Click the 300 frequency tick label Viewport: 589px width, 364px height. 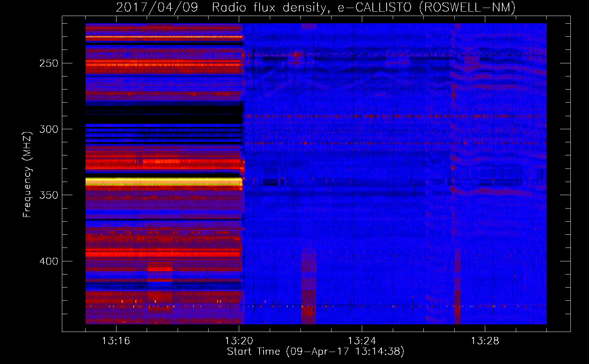point(48,129)
